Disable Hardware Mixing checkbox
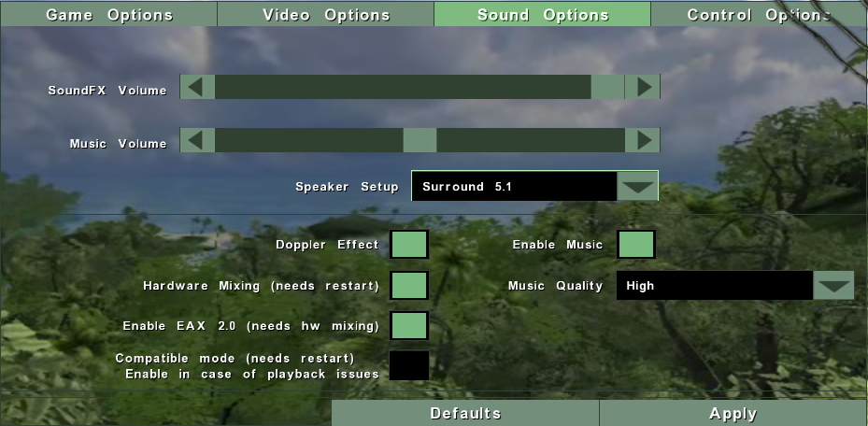Screen dimensions: 868x426 (x=409, y=286)
